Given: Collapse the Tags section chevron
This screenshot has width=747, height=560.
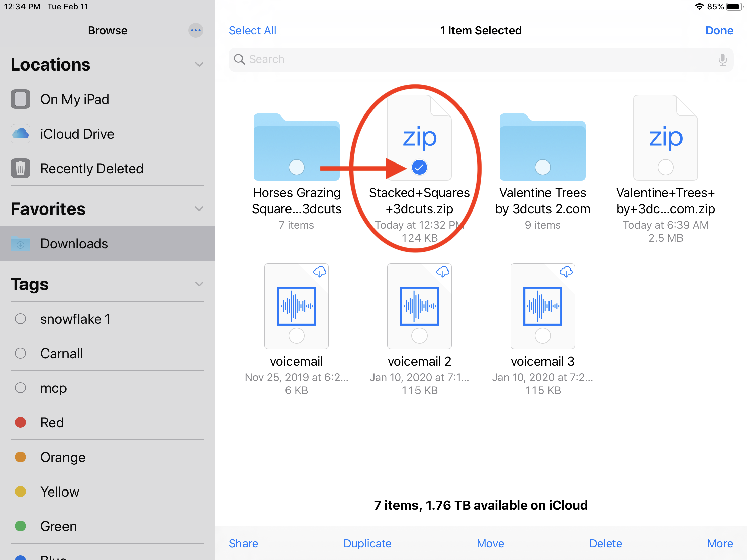Looking at the screenshot, I should point(199,284).
